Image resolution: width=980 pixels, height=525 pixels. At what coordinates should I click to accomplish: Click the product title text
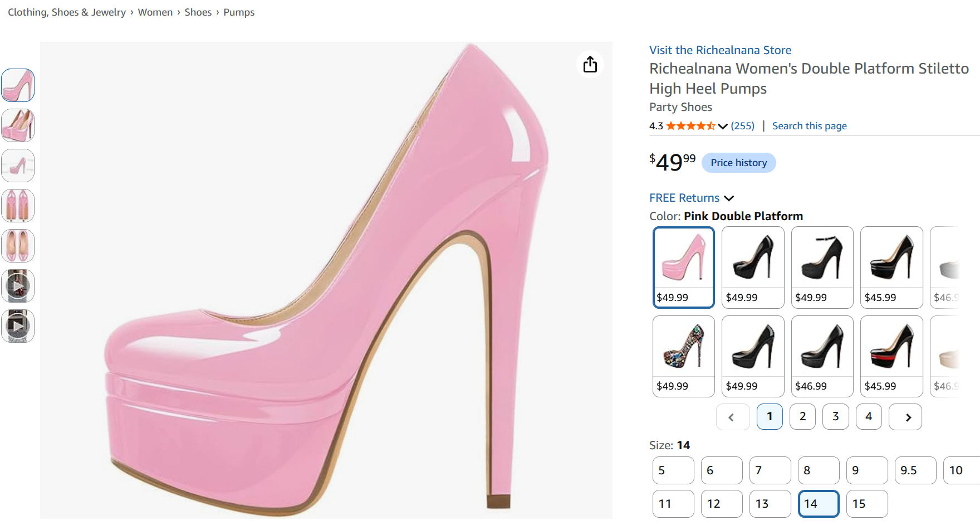pos(809,79)
